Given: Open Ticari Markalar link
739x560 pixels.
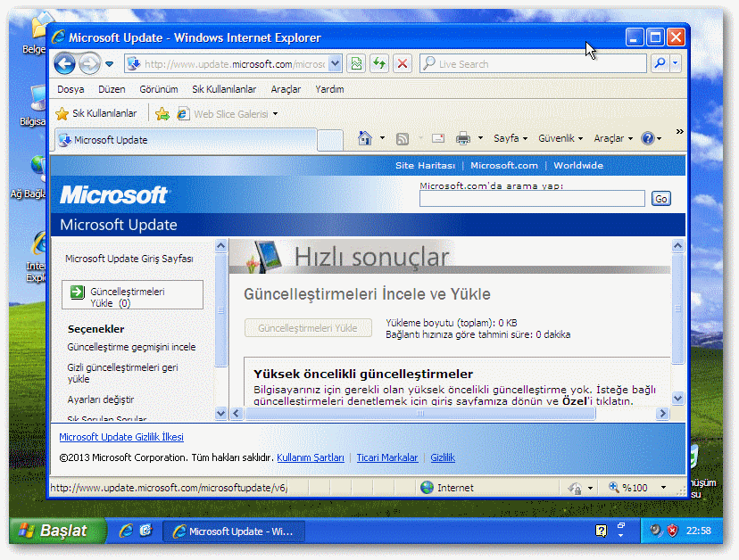Looking at the screenshot, I should tap(387, 457).
